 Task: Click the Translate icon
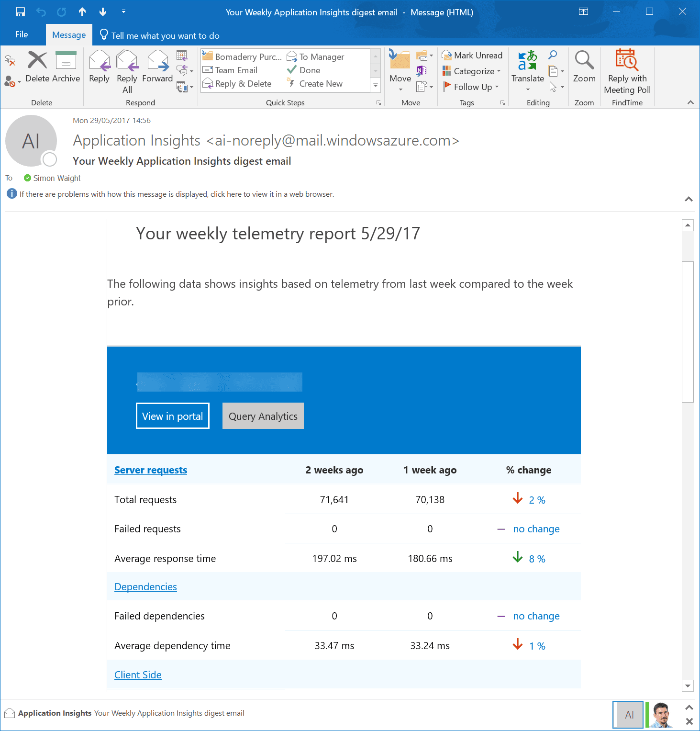click(528, 61)
